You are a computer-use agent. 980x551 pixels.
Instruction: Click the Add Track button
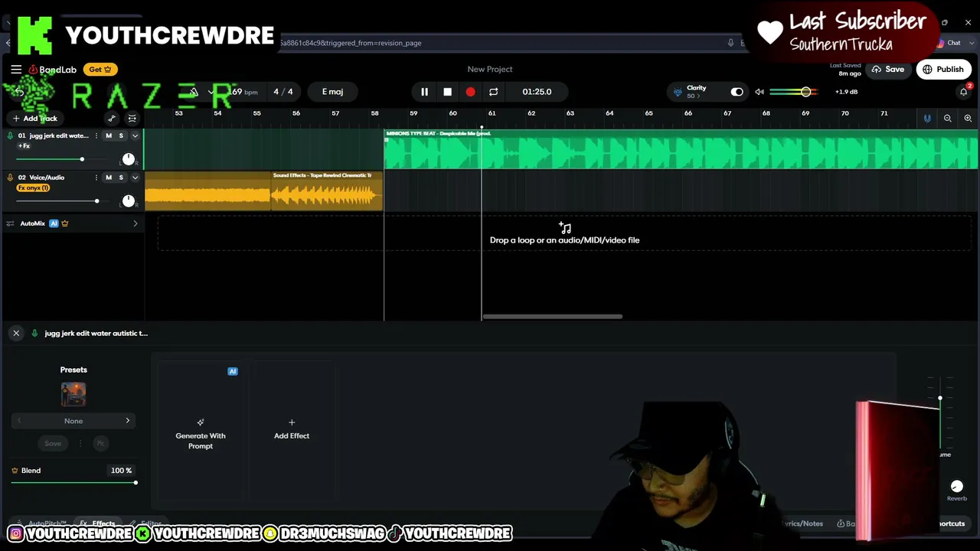[x=34, y=119]
